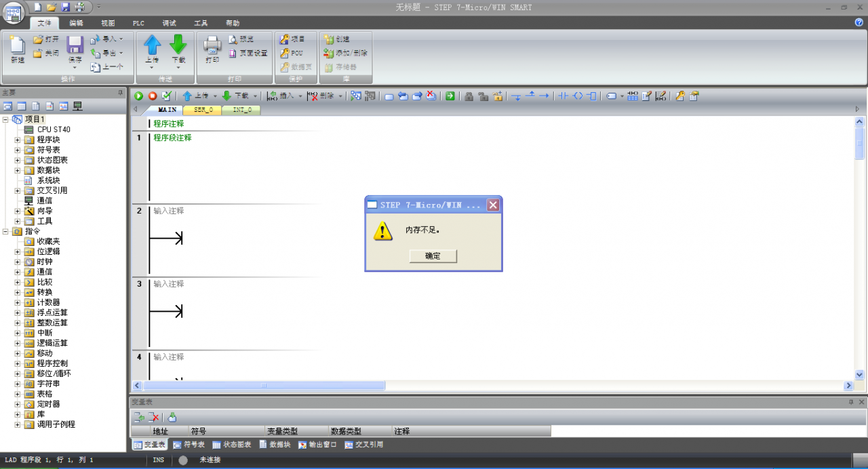
Task: Click the closed padlock Force icon
Action: [469, 96]
